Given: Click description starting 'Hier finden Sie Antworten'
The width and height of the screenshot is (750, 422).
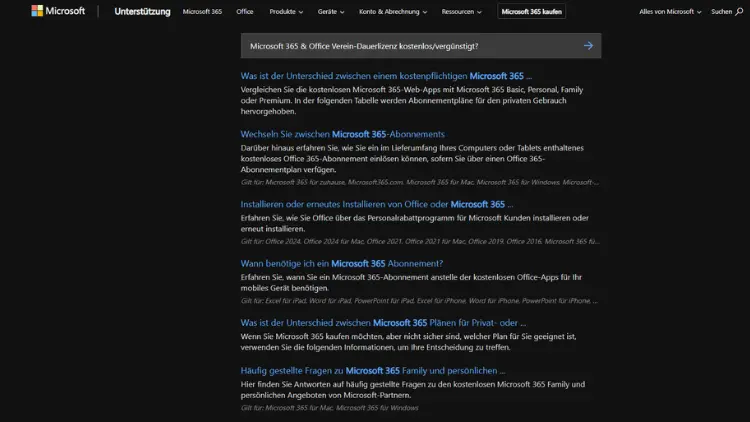Looking at the screenshot, I should tap(413, 390).
